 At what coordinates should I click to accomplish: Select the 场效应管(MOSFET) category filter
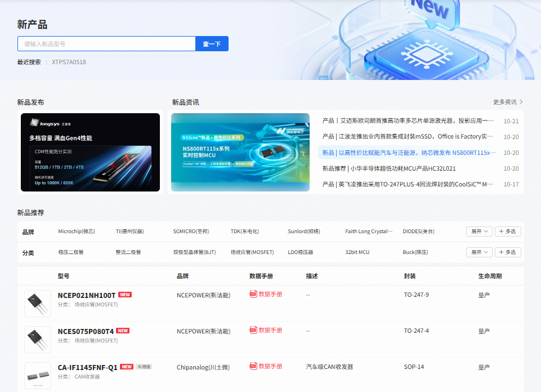252,252
